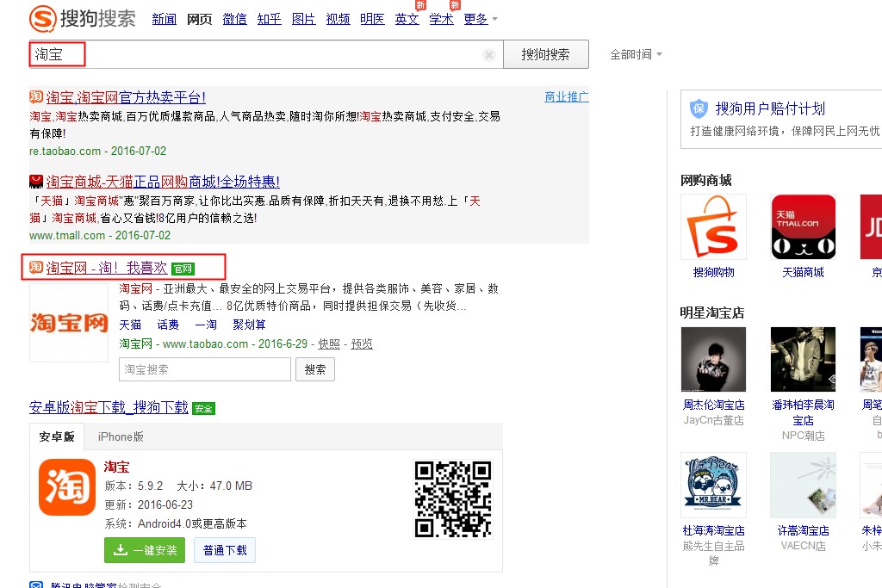Click the Tmall cat favicon beside 淘宝商城 result
Screen dimensions: 882x588
(x=36, y=181)
